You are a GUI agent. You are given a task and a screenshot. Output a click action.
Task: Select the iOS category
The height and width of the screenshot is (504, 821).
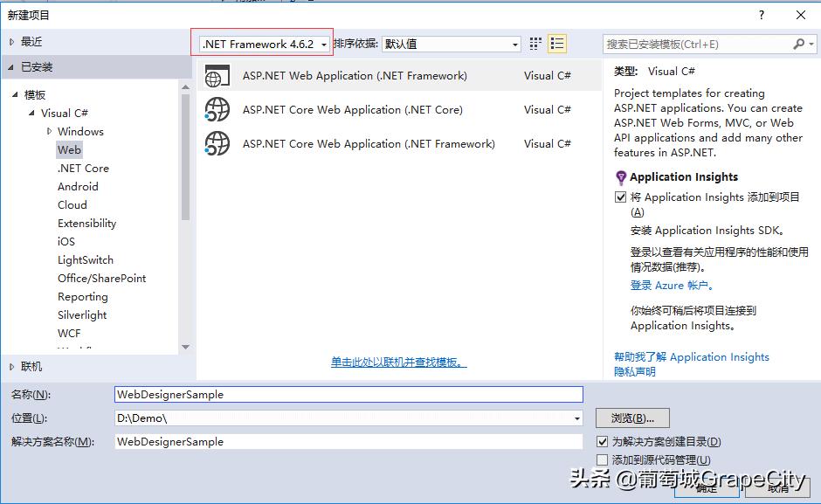click(66, 242)
